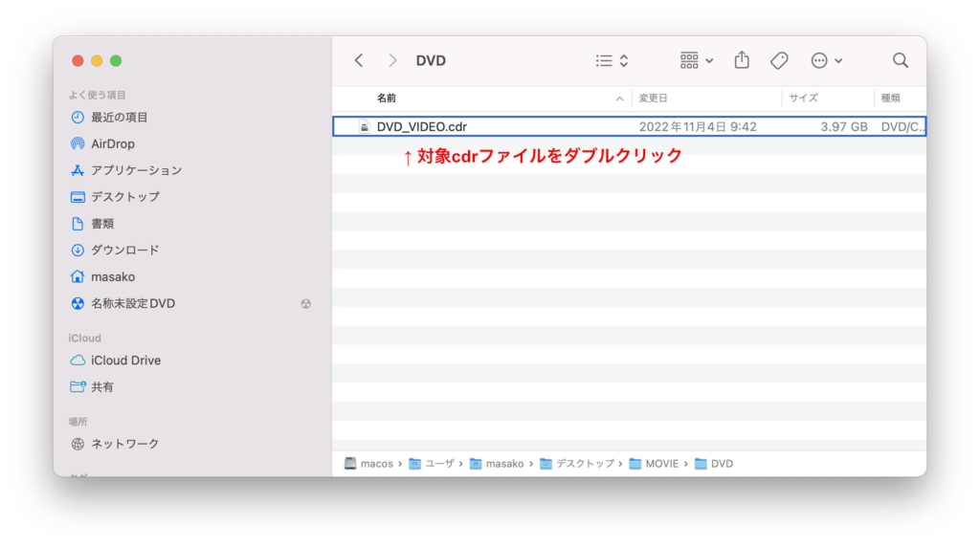980x547 pixels.
Task: Click ユーザ in the path bar
Action: pyautogui.click(x=432, y=464)
